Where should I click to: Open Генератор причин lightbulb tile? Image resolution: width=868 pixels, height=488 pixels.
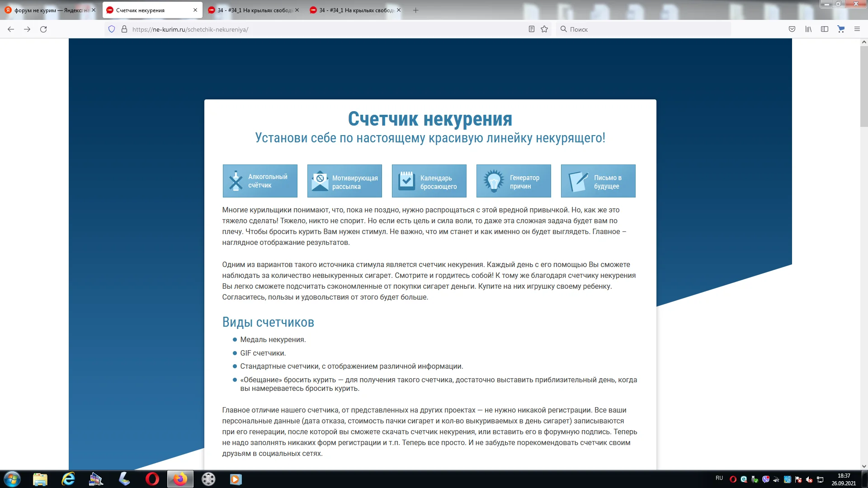(x=514, y=181)
